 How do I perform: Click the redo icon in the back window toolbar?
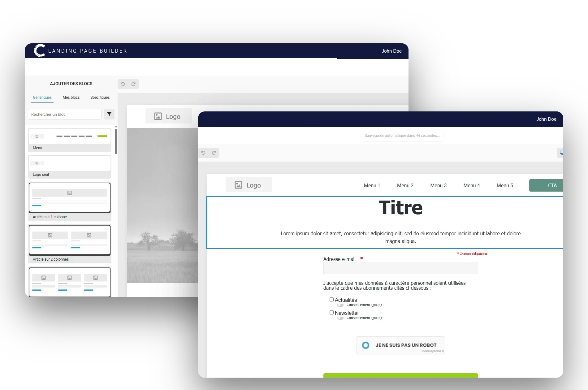click(x=133, y=84)
